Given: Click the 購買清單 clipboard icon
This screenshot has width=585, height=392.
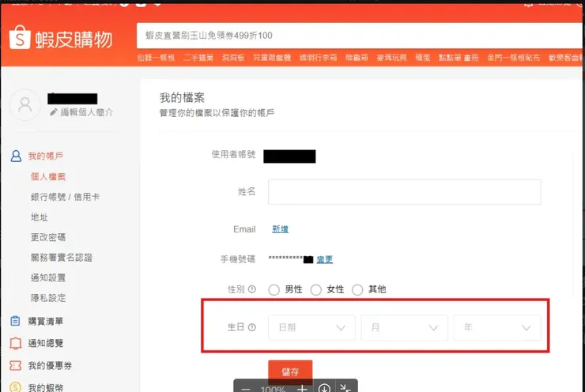Looking at the screenshot, I should tap(15, 321).
